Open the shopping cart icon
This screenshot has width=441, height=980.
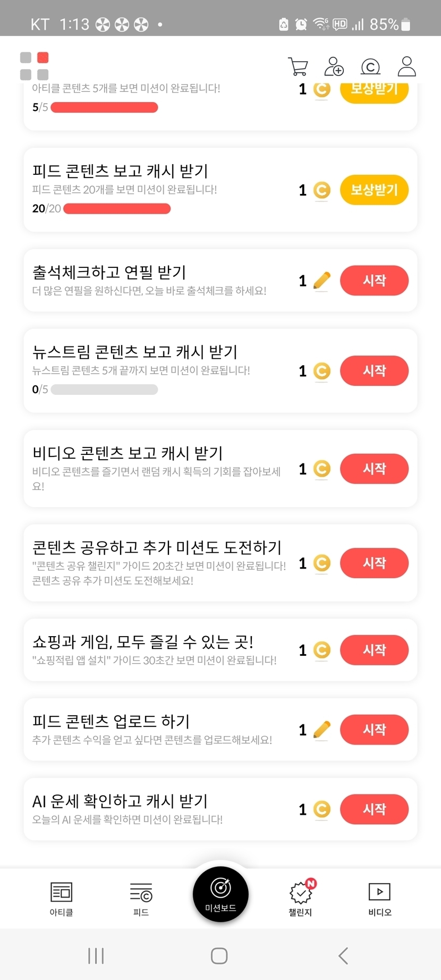click(298, 66)
